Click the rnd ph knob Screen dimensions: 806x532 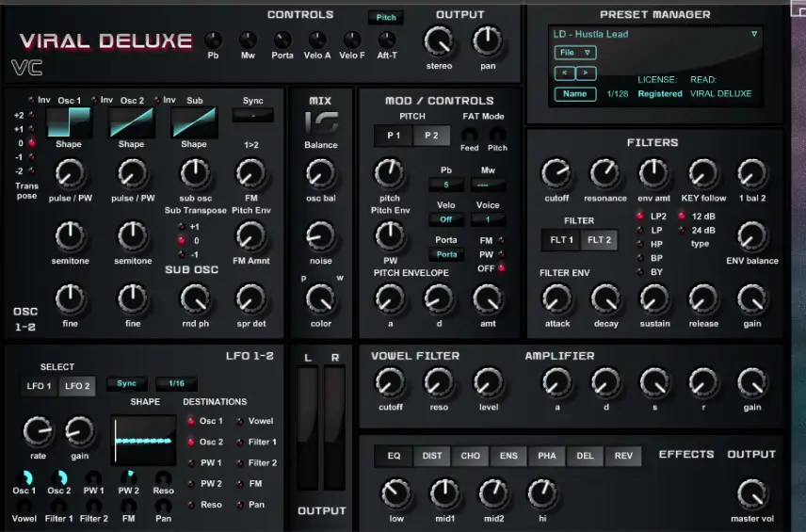[195, 299]
